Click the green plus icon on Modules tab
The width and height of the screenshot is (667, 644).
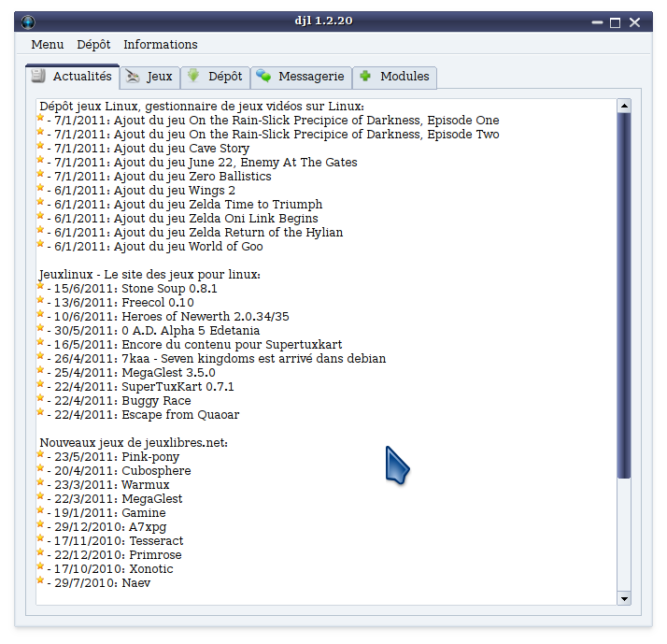[365, 76]
